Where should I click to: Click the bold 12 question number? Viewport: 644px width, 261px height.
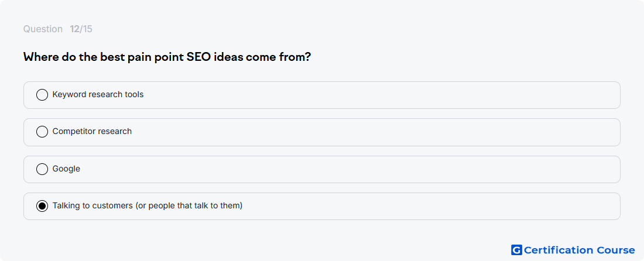click(x=74, y=29)
